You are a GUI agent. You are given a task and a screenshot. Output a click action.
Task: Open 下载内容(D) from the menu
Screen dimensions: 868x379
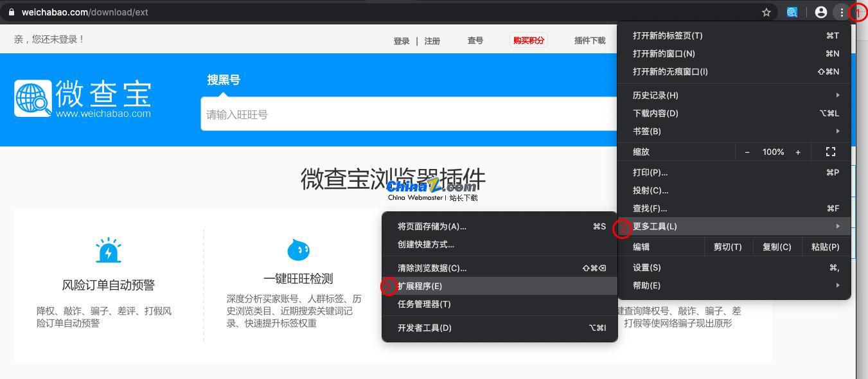(x=734, y=113)
